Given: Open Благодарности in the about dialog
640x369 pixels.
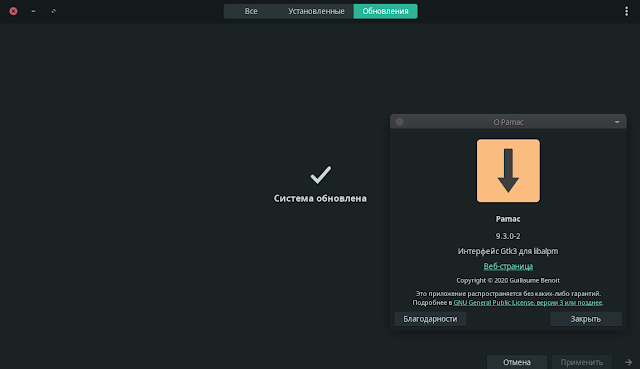Looking at the screenshot, I should click(430, 319).
